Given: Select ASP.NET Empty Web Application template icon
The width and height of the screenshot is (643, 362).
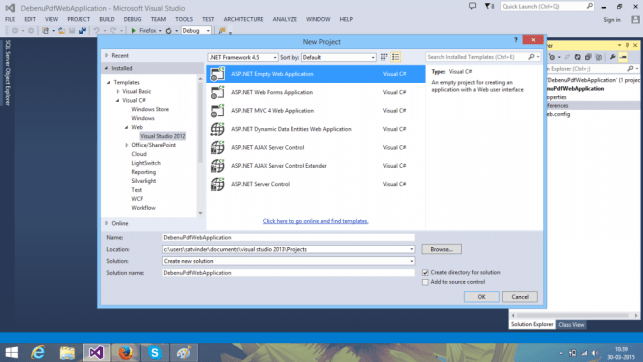Looking at the screenshot, I should [x=218, y=74].
